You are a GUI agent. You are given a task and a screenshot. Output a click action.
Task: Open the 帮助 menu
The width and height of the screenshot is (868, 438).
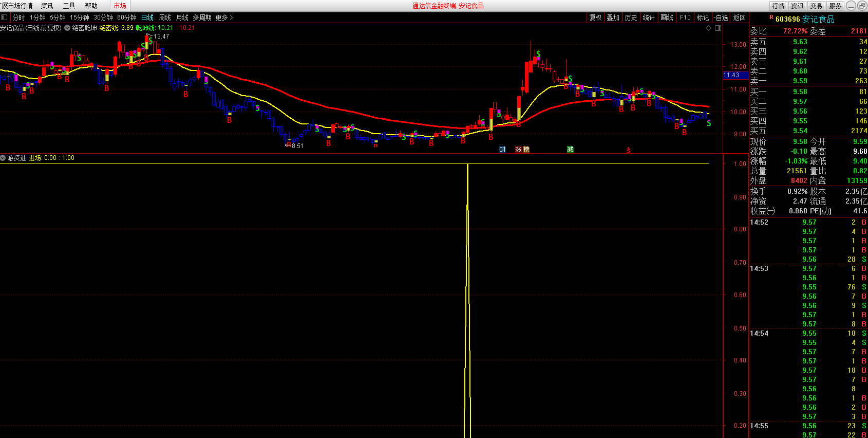91,6
